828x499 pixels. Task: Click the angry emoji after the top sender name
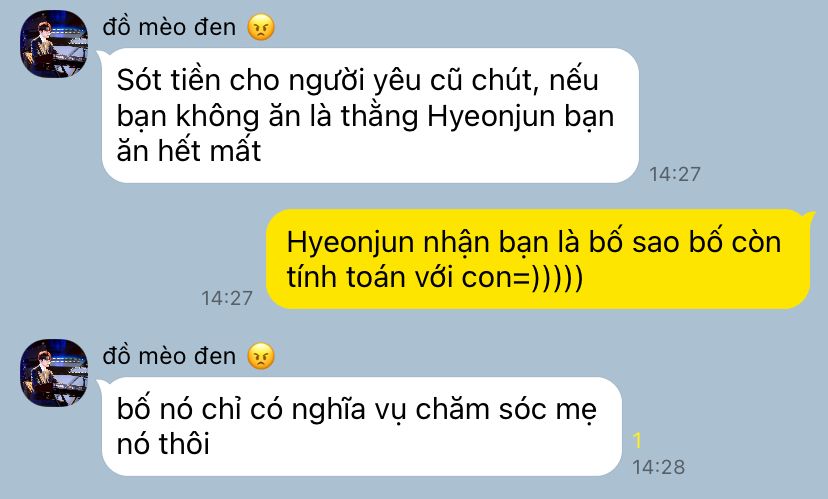[x=261, y=27]
